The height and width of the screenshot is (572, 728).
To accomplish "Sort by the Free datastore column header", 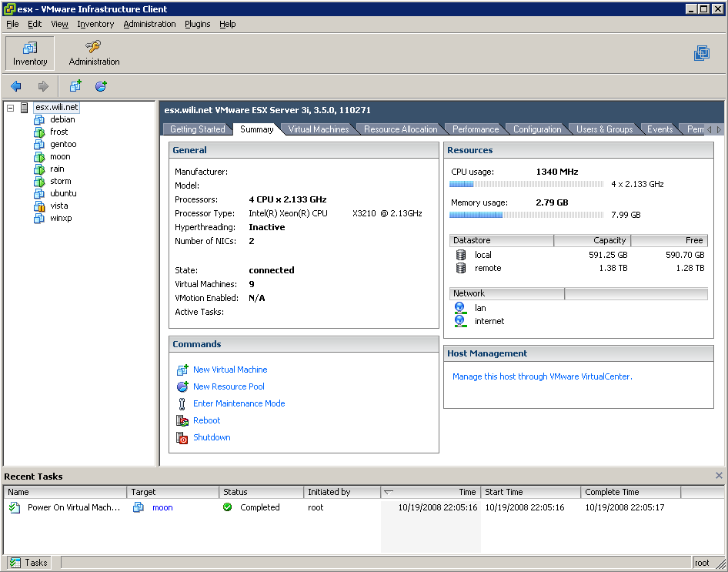I will [669, 240].
